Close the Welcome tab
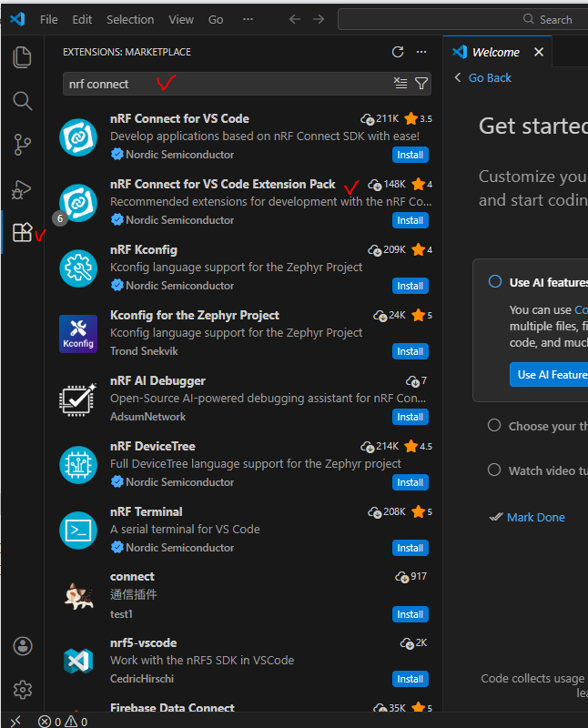This screenshot has width=588, height=728. pos(539,52)
